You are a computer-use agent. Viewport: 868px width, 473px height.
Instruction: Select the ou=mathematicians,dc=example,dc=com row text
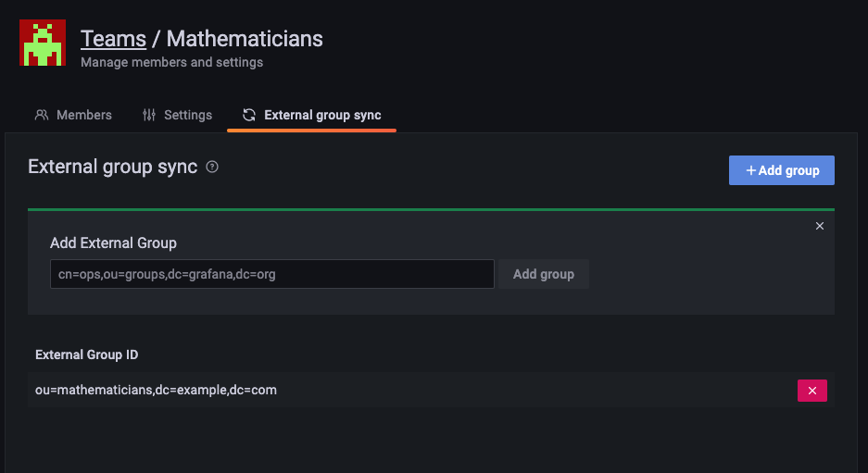pos(156,391)
